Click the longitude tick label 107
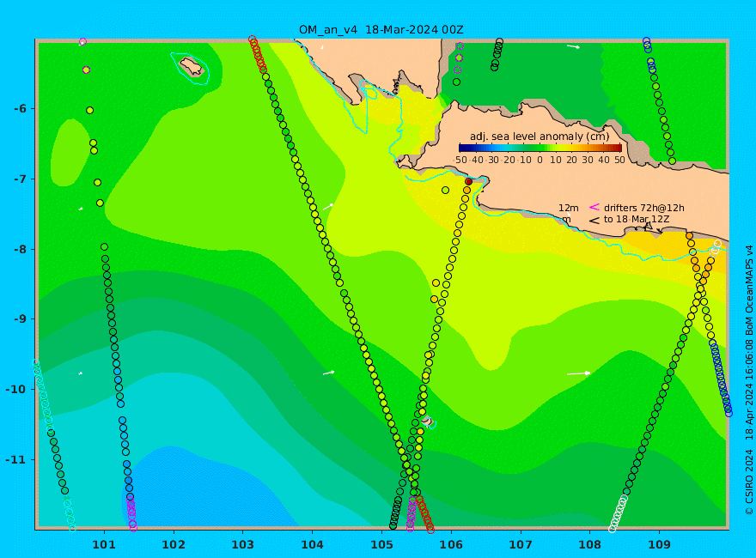The image size is (756, 558). pos(521,545)
